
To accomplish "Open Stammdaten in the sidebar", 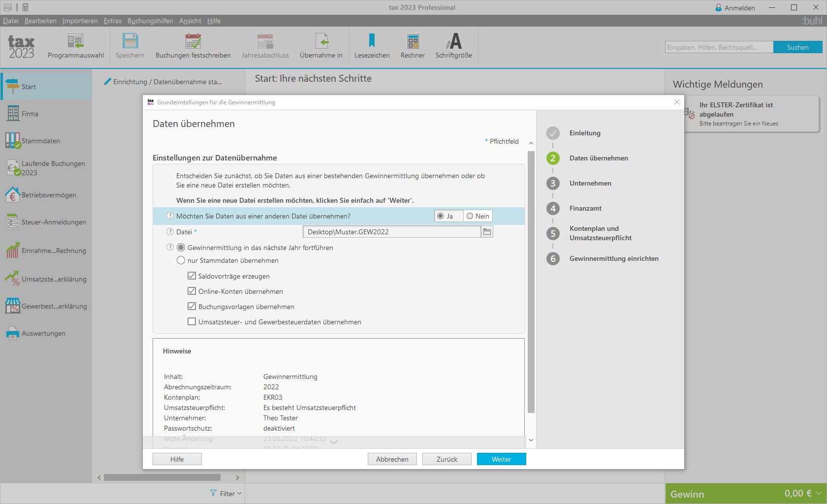I will (46, 141).
